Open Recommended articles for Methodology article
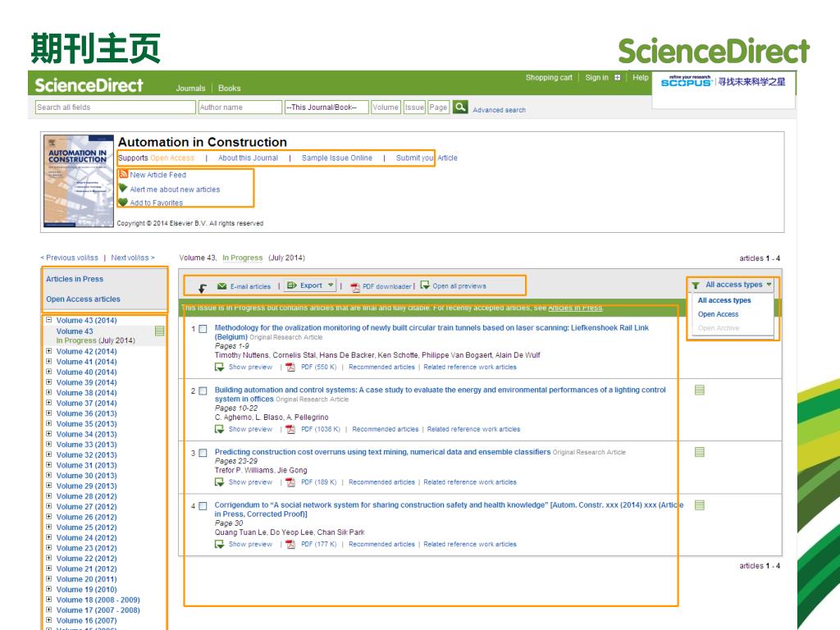840x630 pixels. [x=381, y=367]
